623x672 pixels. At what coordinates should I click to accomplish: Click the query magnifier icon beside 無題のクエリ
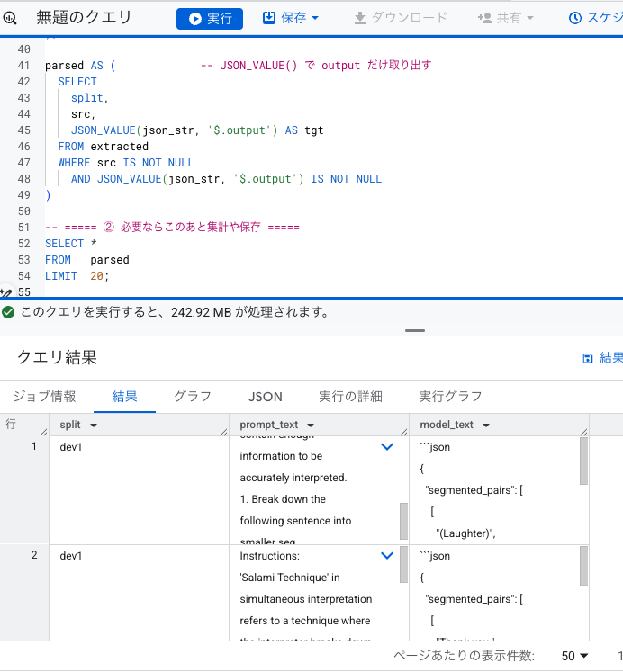tap(9, 18)
